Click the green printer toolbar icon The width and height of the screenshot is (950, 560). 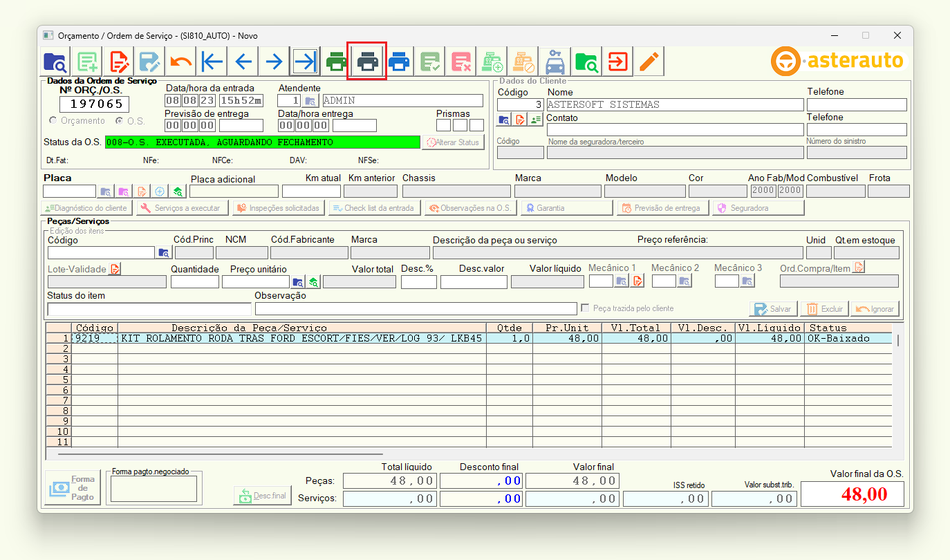tap(336, 62)
